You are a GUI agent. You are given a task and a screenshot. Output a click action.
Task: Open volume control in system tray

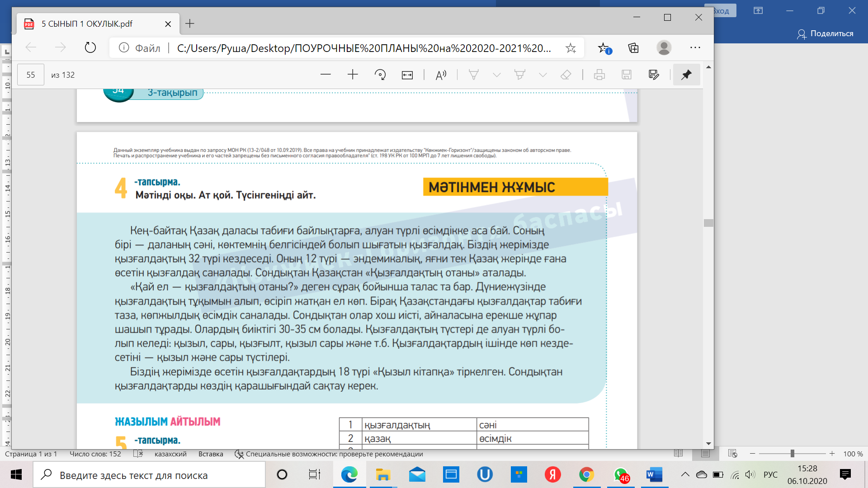tap(750, 474)
